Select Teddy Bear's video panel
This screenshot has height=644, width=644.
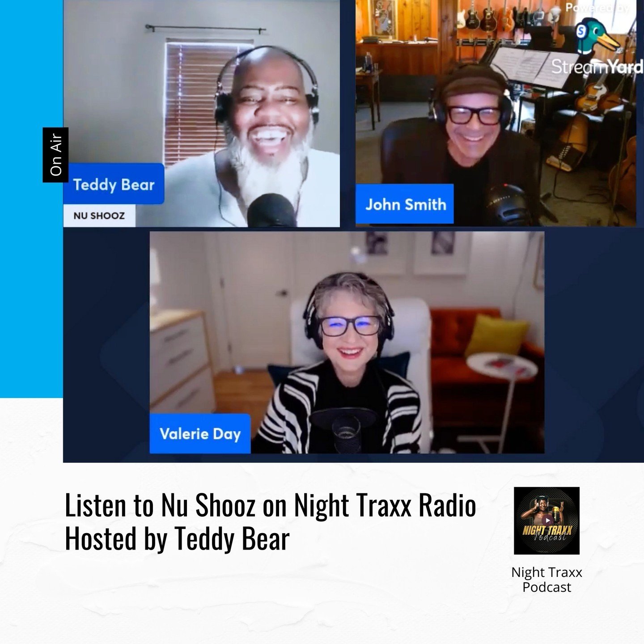201,114
